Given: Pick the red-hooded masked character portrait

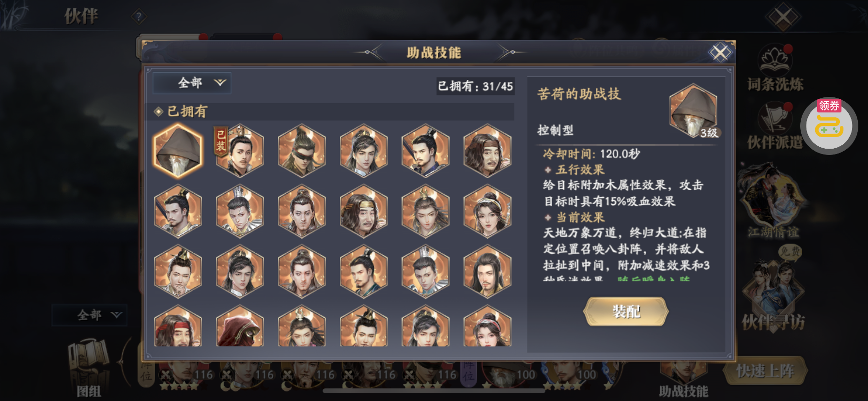Looking at the screenshot, I should click(x=240, y=326).
